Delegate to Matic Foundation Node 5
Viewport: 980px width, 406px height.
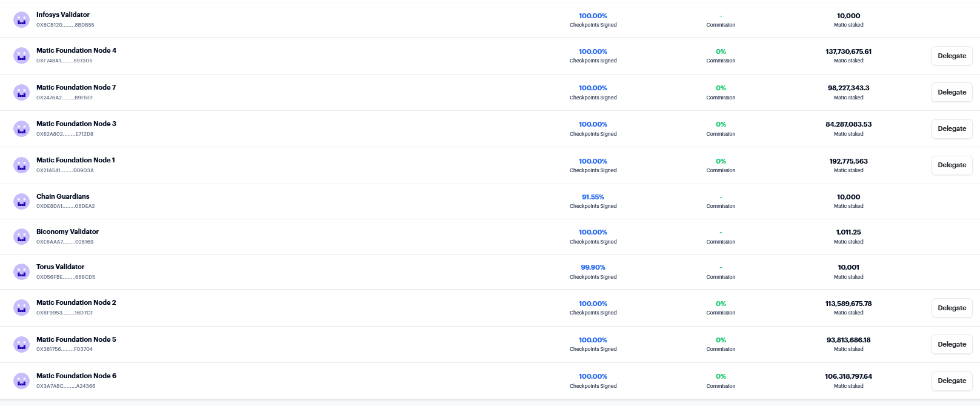[952, 344]
